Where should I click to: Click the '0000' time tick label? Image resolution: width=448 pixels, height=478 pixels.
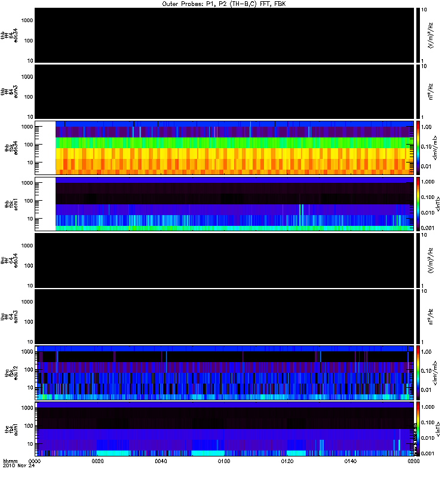pos(35,461)
